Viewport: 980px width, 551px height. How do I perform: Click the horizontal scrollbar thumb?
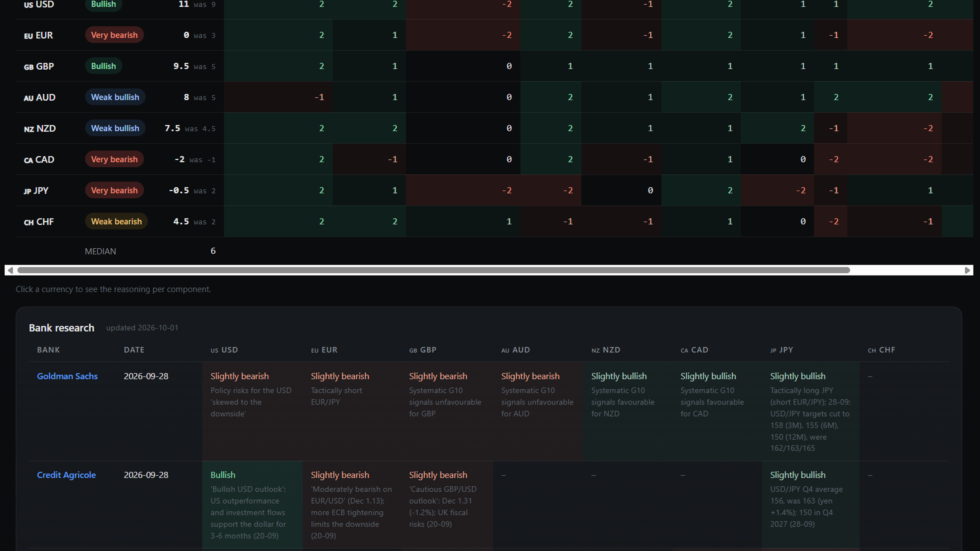pyautogui.click(x=433, y=270)
